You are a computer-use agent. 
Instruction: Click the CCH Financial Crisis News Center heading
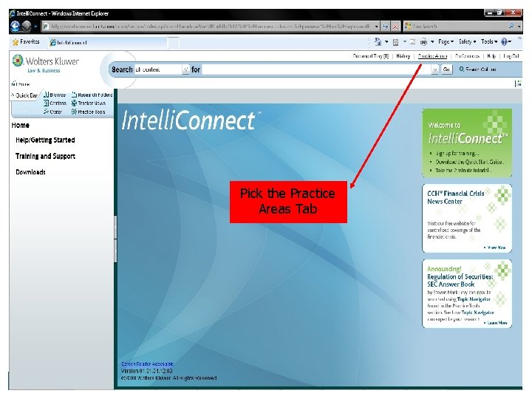click(x=456, y=197)
